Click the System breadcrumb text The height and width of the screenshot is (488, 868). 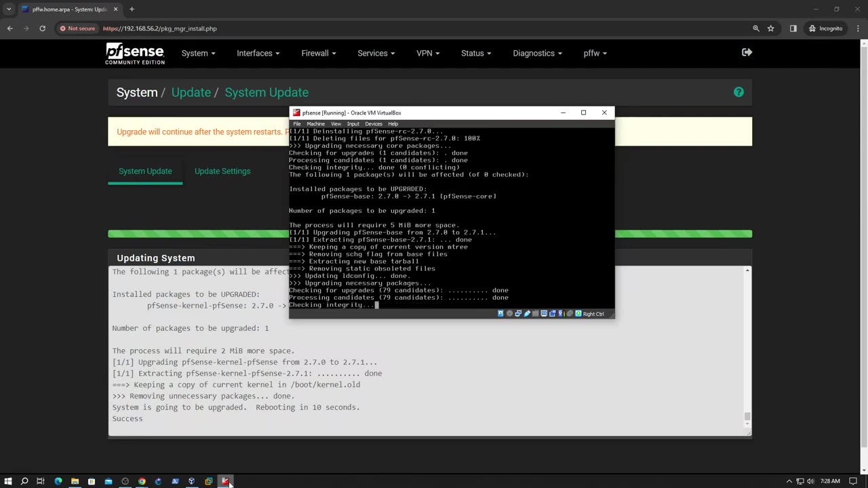click(x=137, y=92)
